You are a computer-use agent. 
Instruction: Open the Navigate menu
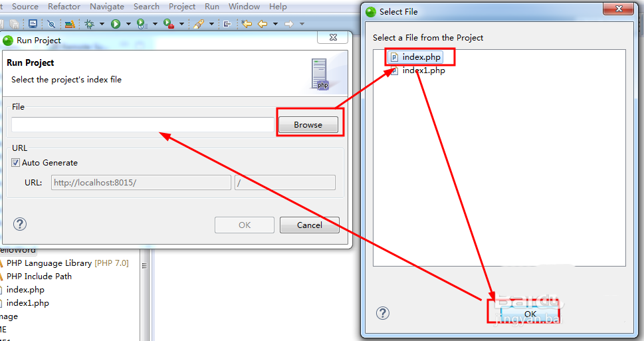click(x=107, y=7)
